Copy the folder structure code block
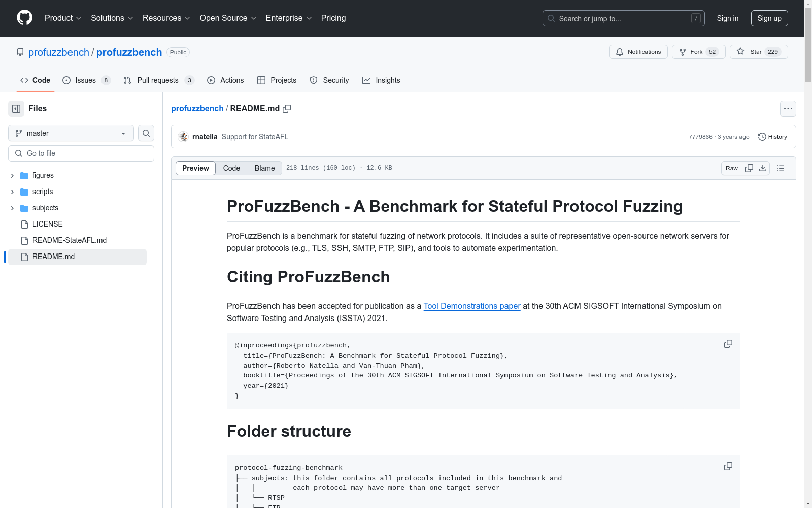Screen dimensions: 812x508 (728, 466)
